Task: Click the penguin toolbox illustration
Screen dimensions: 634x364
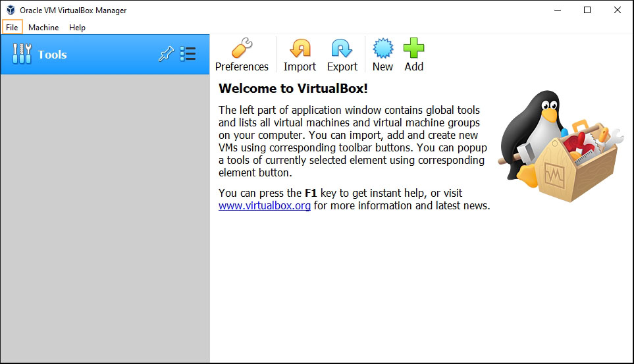Action: click(561, 146)
